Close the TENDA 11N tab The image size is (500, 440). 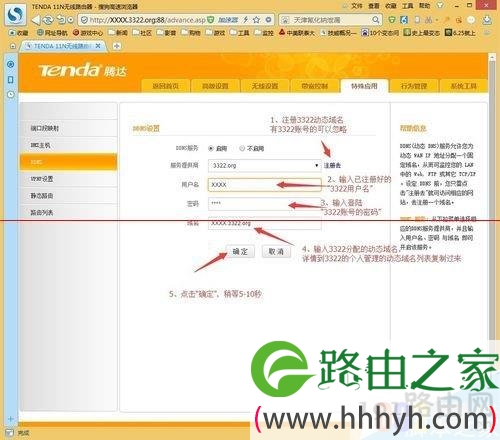pos(98,46)
